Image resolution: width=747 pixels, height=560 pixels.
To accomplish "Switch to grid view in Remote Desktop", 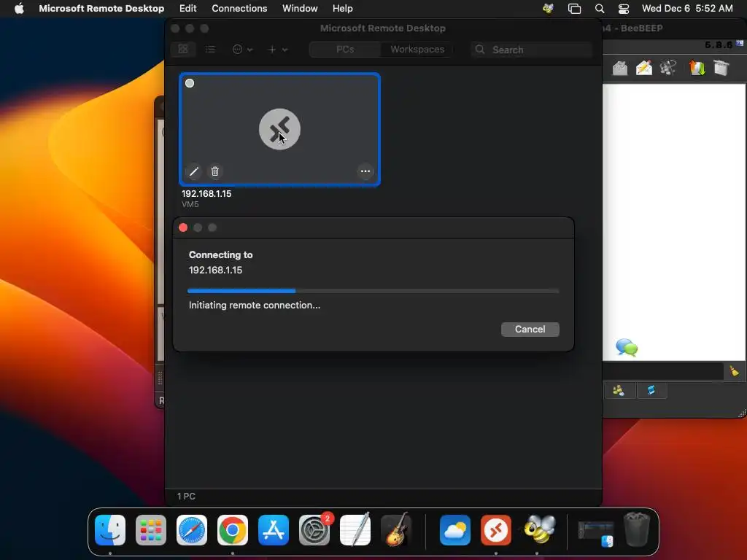I will (x=183, y=50).
